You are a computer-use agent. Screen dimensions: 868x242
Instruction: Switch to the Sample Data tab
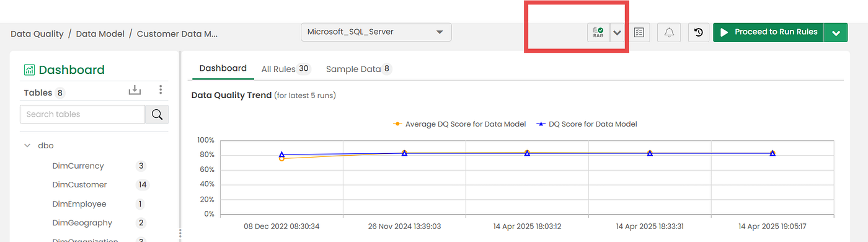click(x=359, y=69)
